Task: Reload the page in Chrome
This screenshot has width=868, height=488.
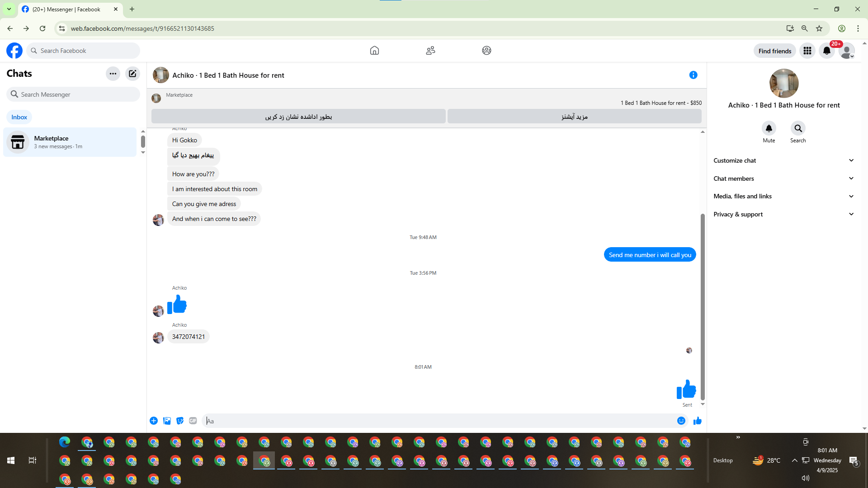Action: click(42, 28)
